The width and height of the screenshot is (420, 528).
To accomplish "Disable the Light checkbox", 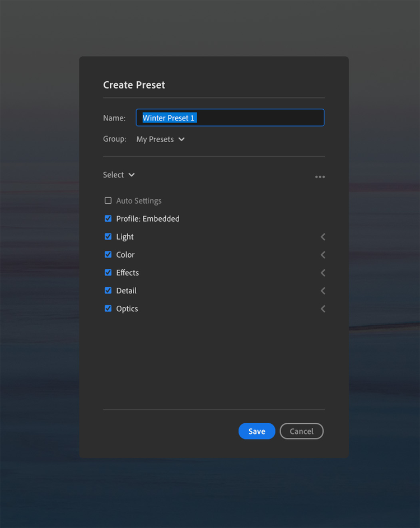I will click(x=108, y=236).
